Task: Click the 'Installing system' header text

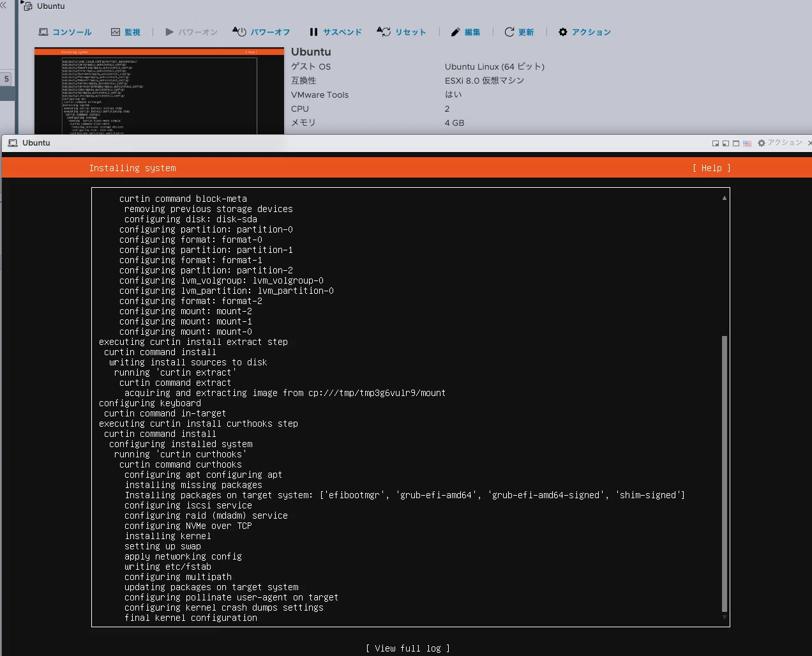Action: click(x=133, y=168)
